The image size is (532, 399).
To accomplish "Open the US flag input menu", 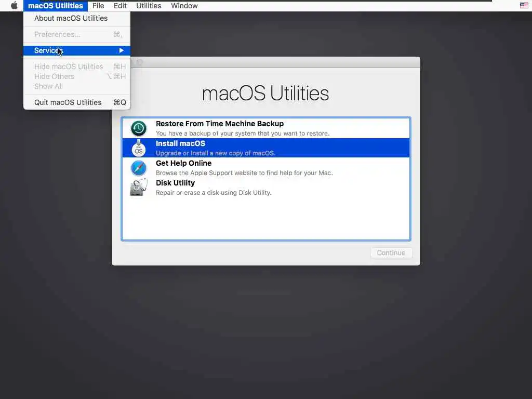I will (x=524, y=5).
